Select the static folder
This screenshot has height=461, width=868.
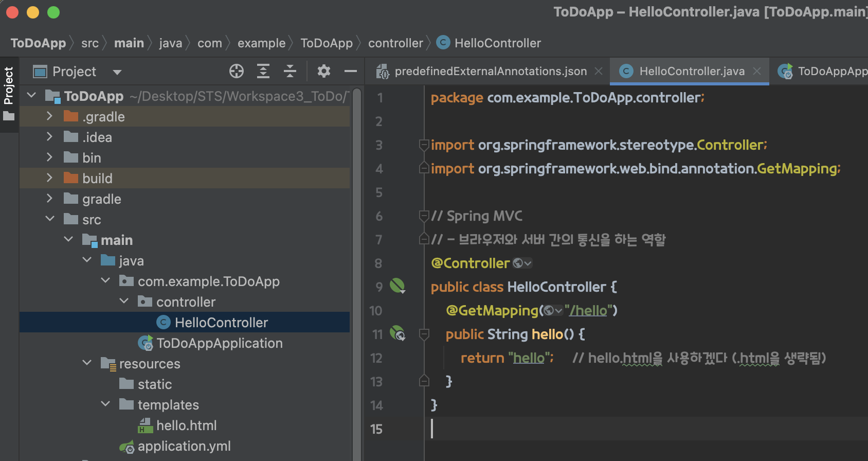click(x=185, y=384)
